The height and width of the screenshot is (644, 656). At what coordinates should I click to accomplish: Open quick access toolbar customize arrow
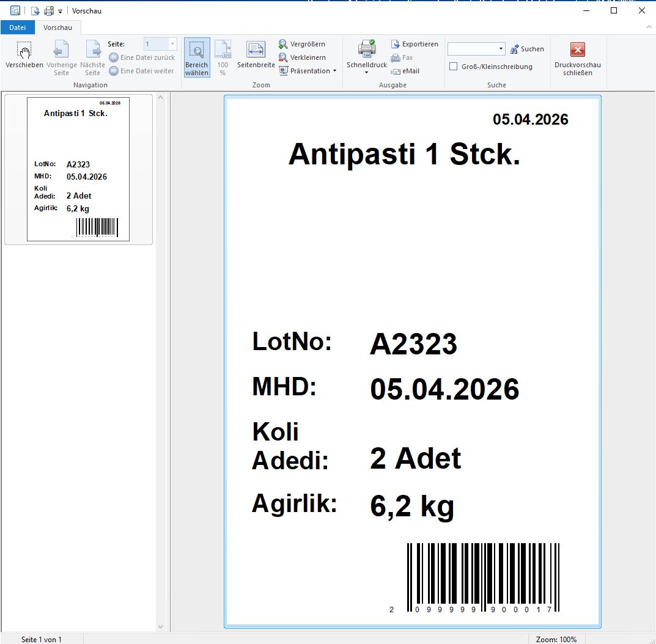point(60,11)
